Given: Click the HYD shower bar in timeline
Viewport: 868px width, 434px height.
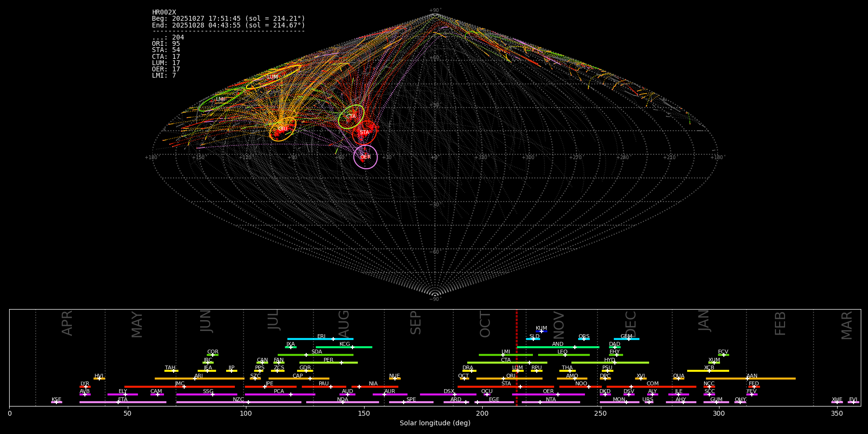Looking at the screenshot, I should point(610,363).
